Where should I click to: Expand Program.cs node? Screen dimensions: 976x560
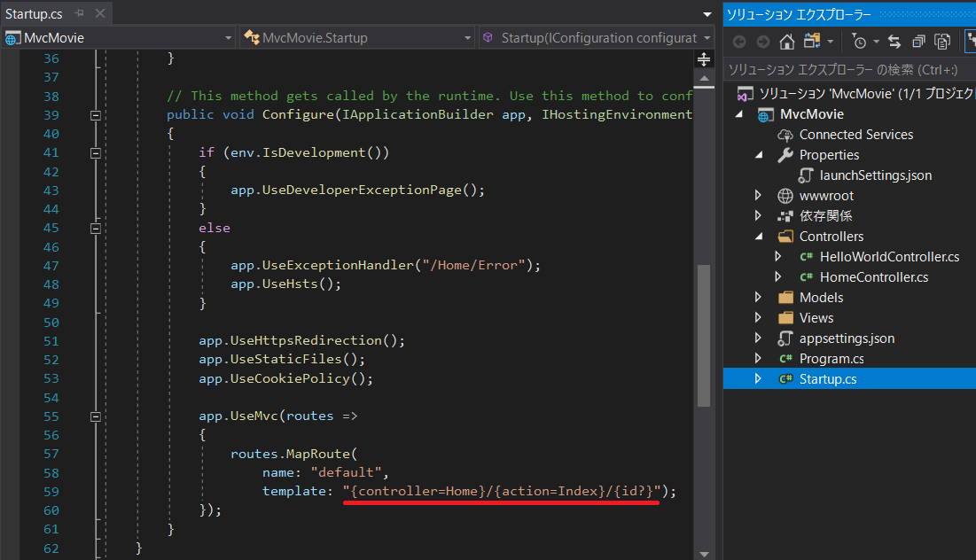[758, 358]
